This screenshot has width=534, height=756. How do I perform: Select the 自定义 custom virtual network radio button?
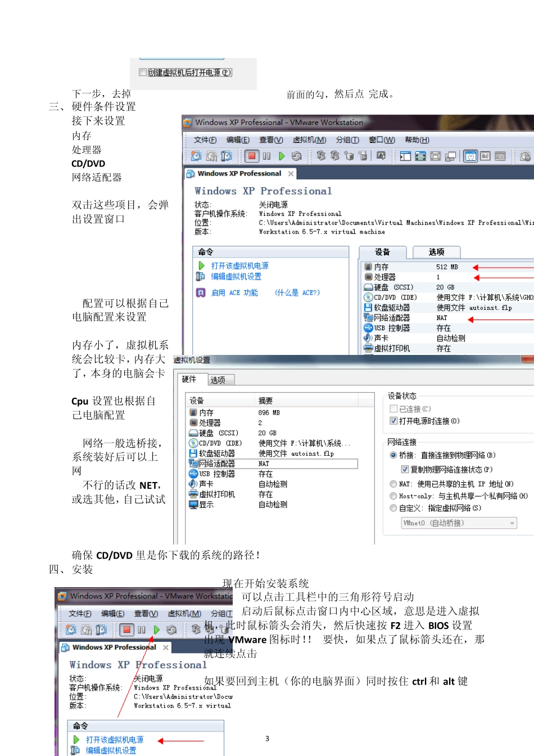click(393, 508)
